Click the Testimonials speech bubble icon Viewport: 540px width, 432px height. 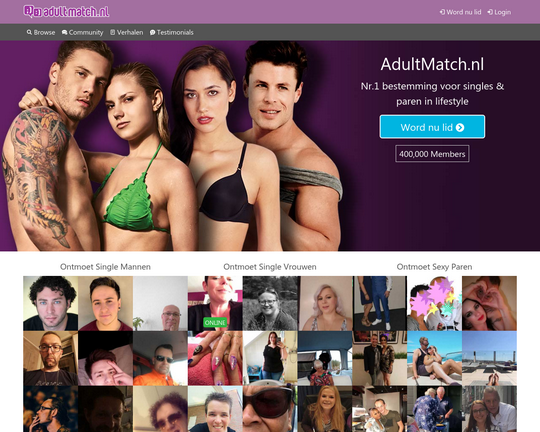click(x=152, y=32)
